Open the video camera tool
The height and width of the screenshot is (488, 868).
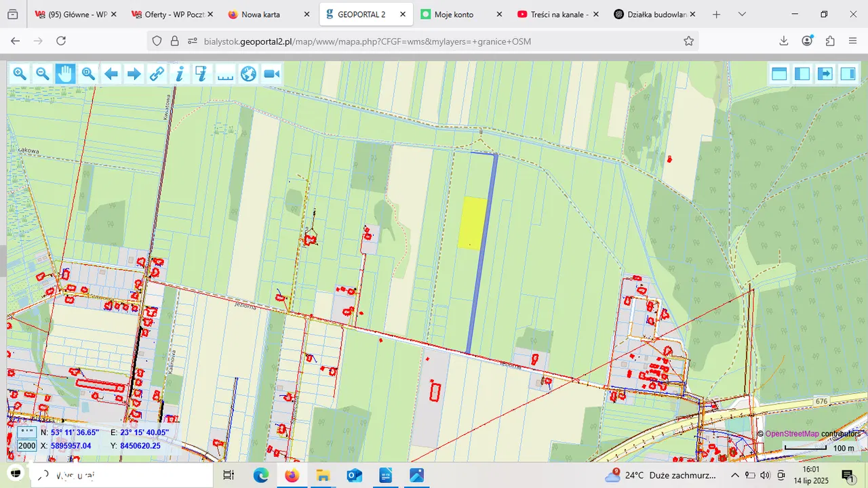click(x=271, y=74)
